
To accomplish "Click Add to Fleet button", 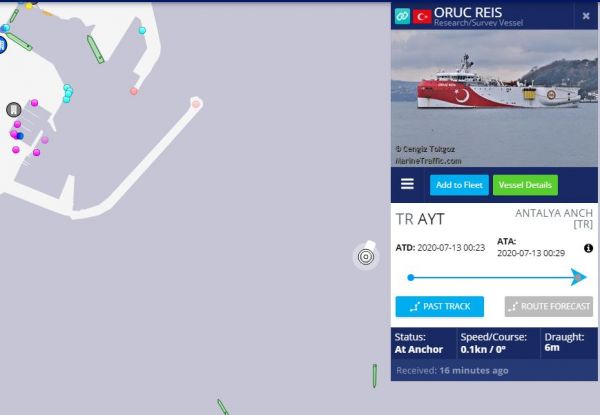I will pyautogui.click(x=459, y=185).
